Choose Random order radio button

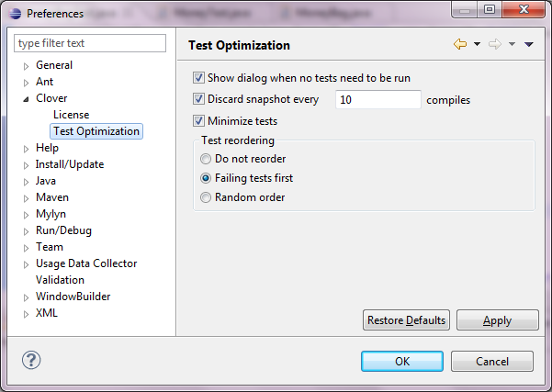(x=206, y=197)
